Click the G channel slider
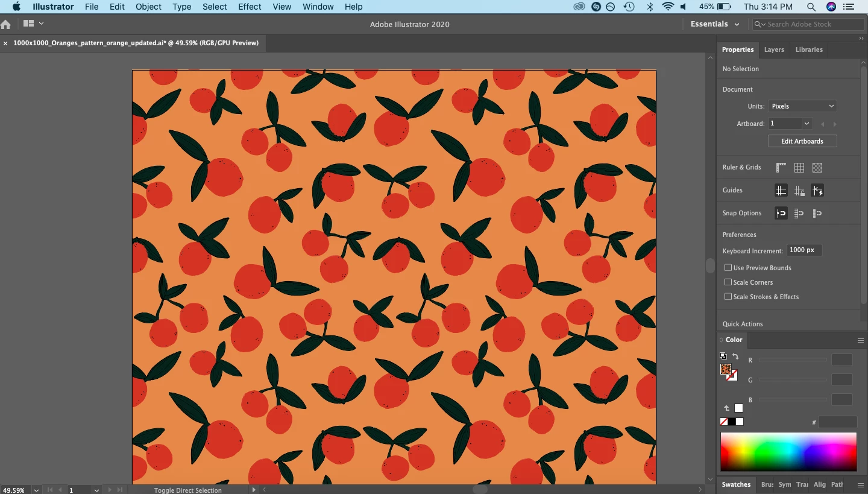This screenshot has height=494, width=868. pyautogui.click(x=793, y=380)
